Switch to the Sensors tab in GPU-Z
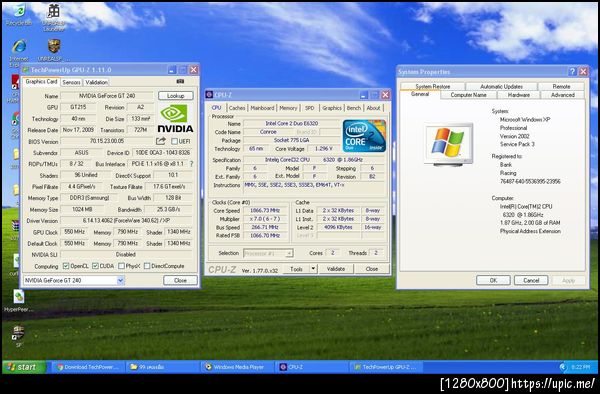This screenshot has height=394, width=600. tap(72, 82)
